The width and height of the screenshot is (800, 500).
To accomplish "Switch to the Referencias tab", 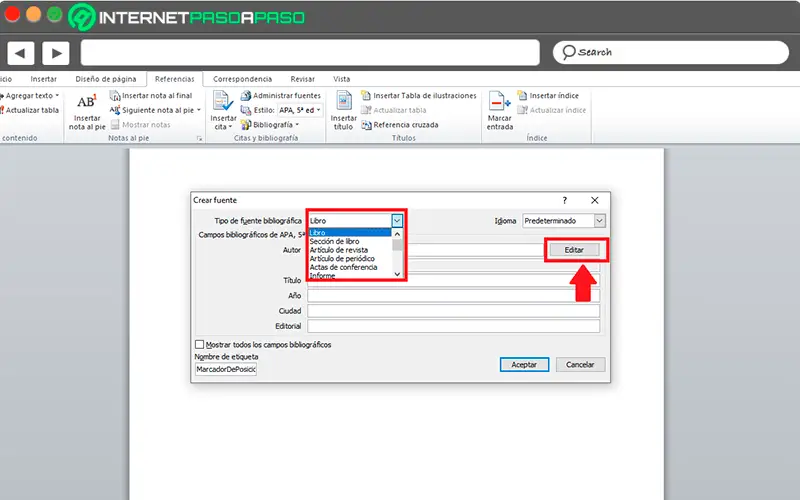I will [174, 79].
